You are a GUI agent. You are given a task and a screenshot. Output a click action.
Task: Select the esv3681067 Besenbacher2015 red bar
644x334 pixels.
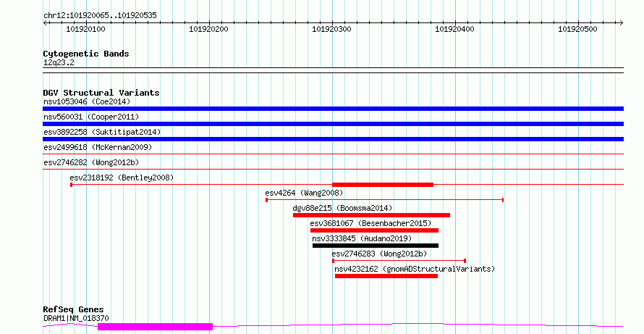374,230
